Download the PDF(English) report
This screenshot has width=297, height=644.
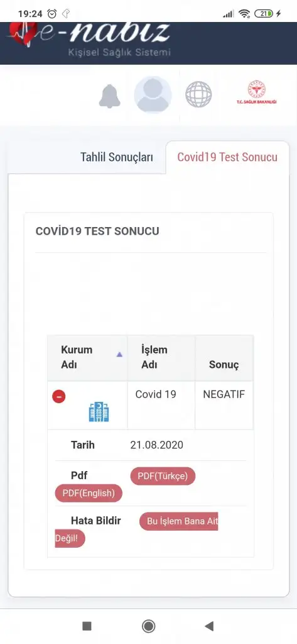[x=89, y=493]
